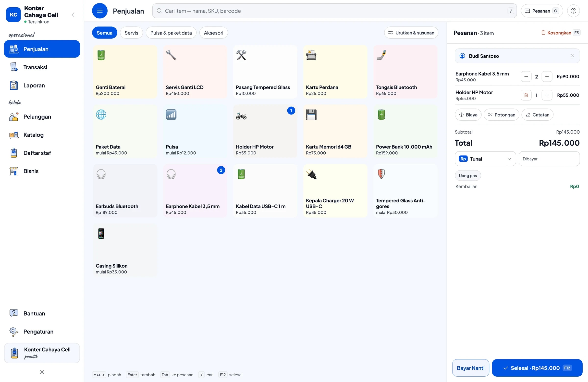Focus the Dibayar amount field
The width and height of the screenshot is (588, 382).
tap(549, 159)
